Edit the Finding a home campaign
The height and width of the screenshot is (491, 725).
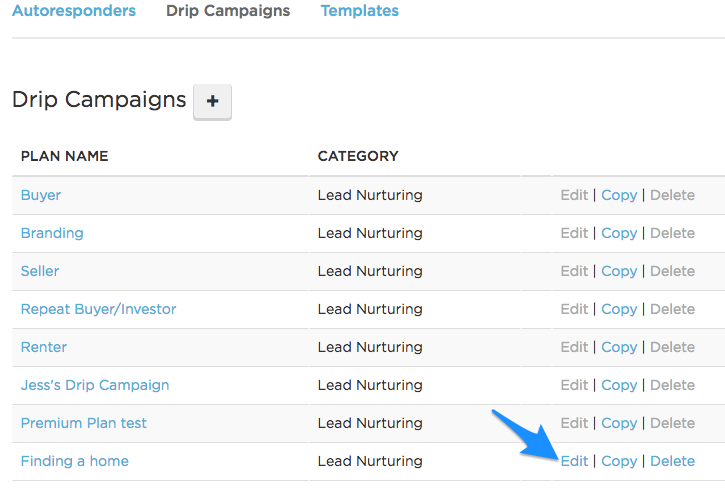tap(574, 461)
